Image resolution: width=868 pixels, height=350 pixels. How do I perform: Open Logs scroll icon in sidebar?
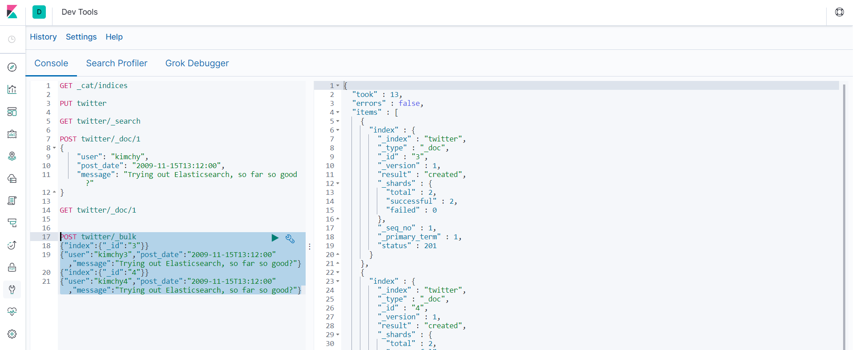pos(12,201)
